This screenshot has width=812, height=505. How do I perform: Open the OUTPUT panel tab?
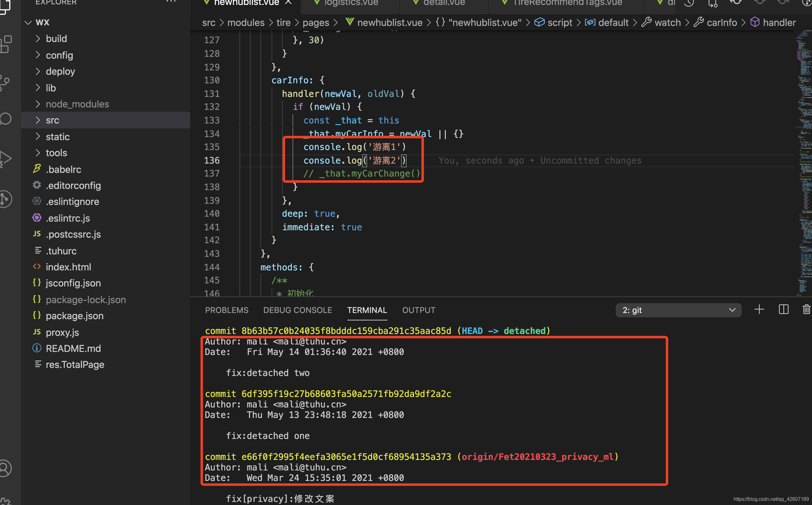pos(419,310)
